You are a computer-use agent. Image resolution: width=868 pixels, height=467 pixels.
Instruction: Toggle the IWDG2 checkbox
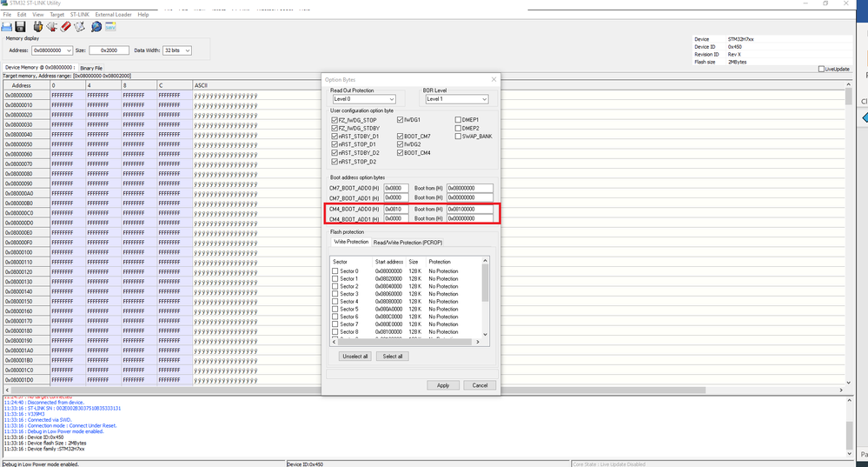click(x=400, y=144)
